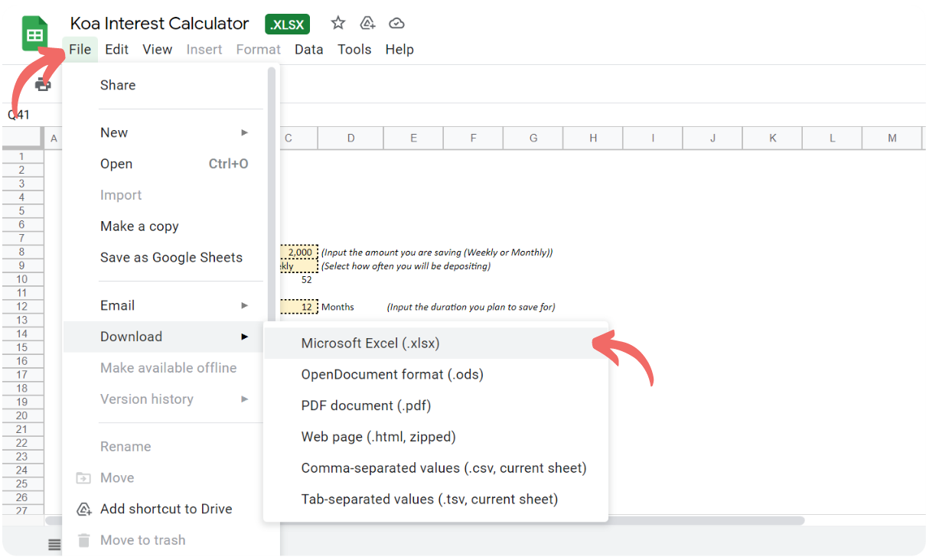
Task: Select row 8 header
Action: pyautogui.click(x=22, y=252)
